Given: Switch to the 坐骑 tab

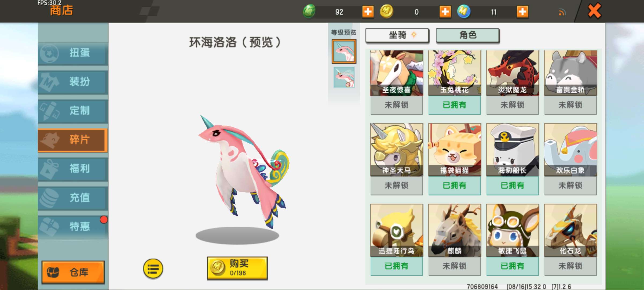Looking at the screenshot, I should [x=397, y=35].
